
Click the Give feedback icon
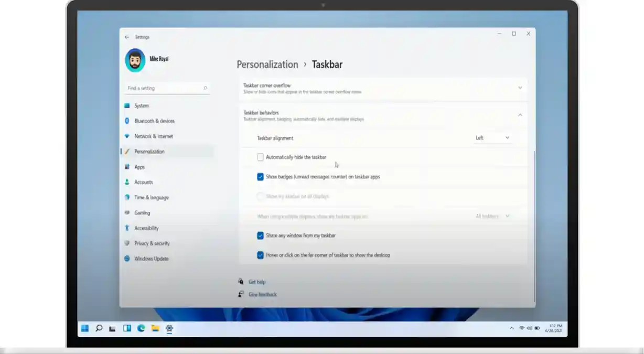pos(241,294)
